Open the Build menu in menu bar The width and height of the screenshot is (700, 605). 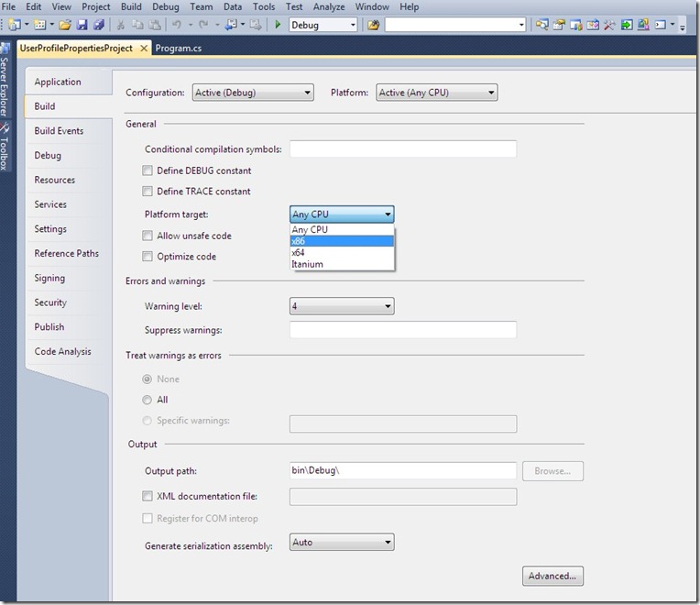point(131,6)
